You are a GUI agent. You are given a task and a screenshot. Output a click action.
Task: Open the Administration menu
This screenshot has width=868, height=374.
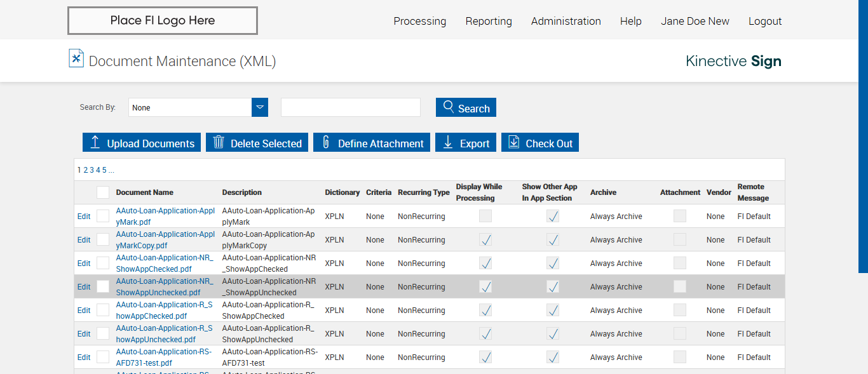(566, 21)
